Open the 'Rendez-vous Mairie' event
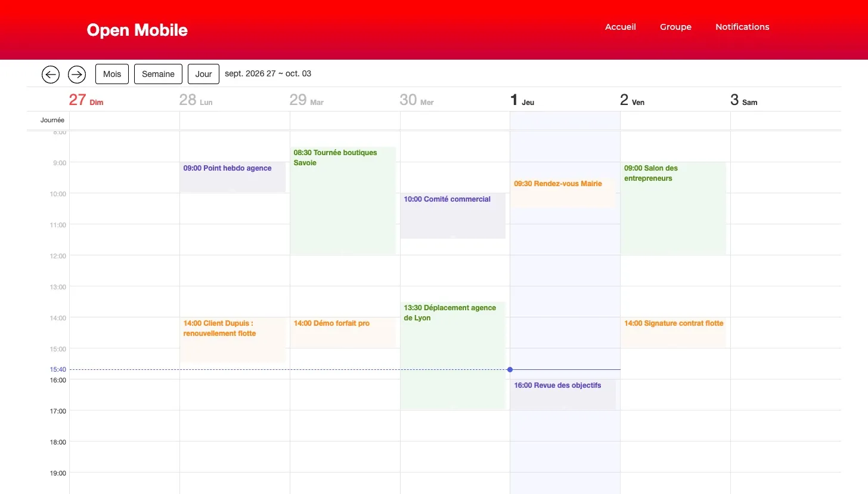This screenshot has height=494, width=868. [x=563, y=193]
